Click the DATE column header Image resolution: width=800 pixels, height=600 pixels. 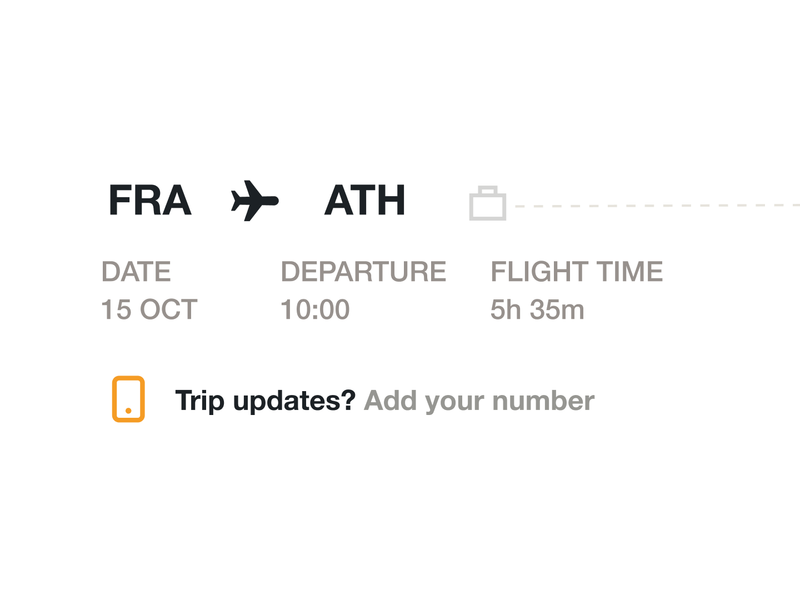(138, 271)
